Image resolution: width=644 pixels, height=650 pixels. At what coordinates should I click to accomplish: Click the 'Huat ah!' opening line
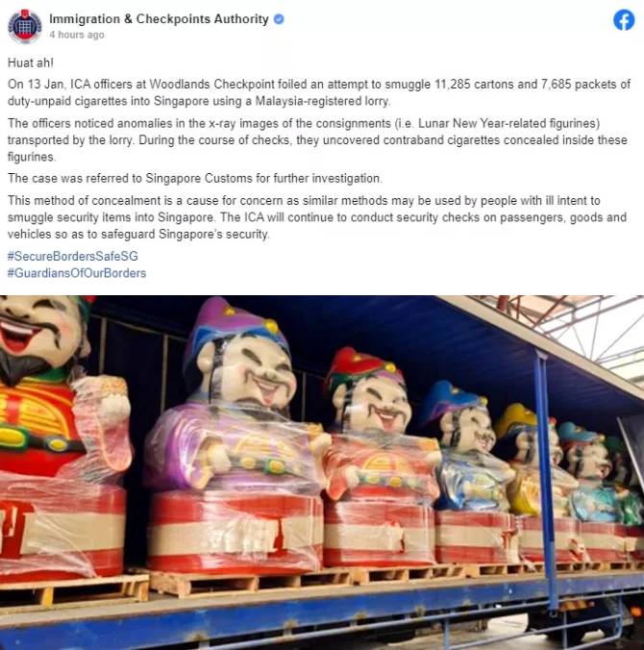click(30, 62)
